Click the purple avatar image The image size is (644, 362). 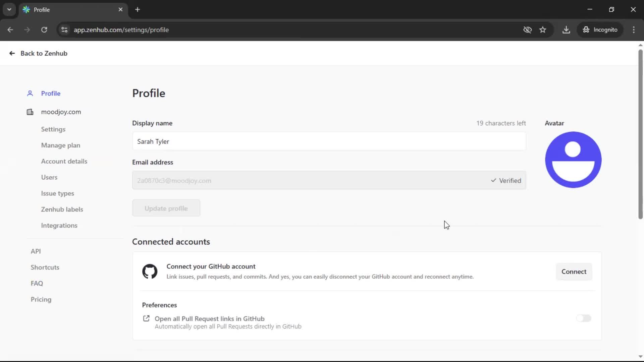573,160
